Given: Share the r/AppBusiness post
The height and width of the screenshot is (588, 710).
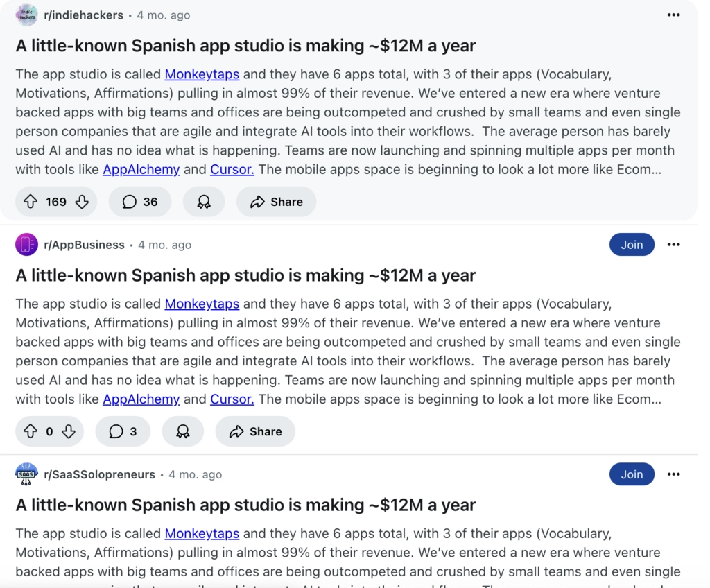Looking at the screenshot, I should tap(255, 431).
